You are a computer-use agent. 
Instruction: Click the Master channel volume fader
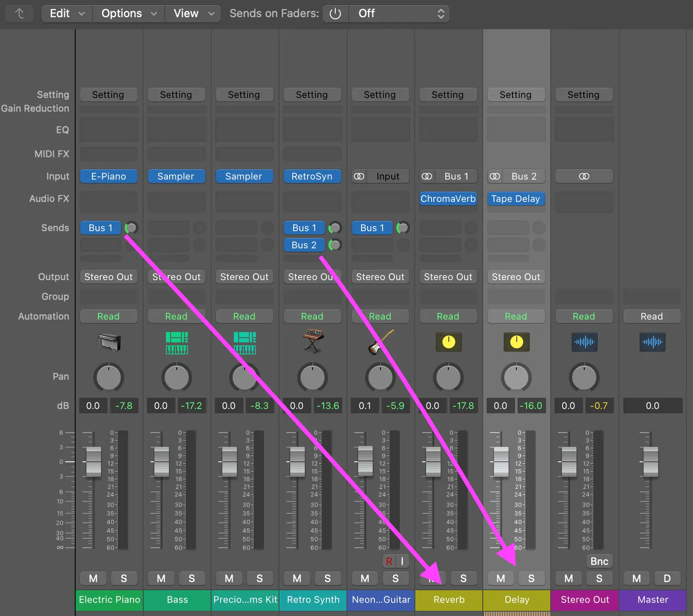point(651,462)
